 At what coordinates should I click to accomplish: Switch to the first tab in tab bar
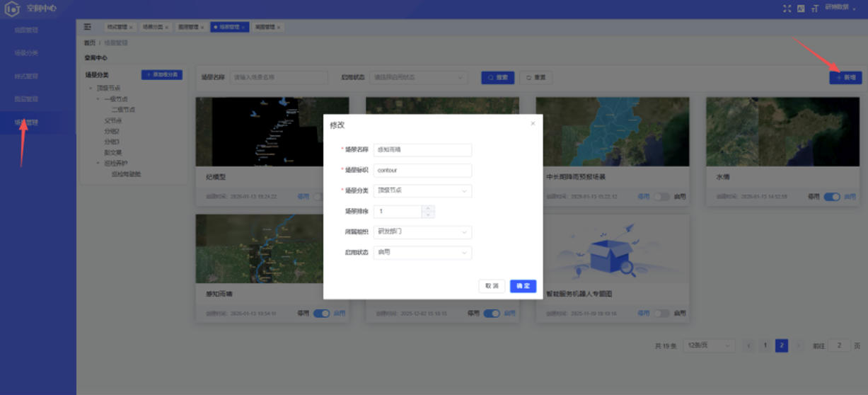pyautogui.click(x=119, y=28)
